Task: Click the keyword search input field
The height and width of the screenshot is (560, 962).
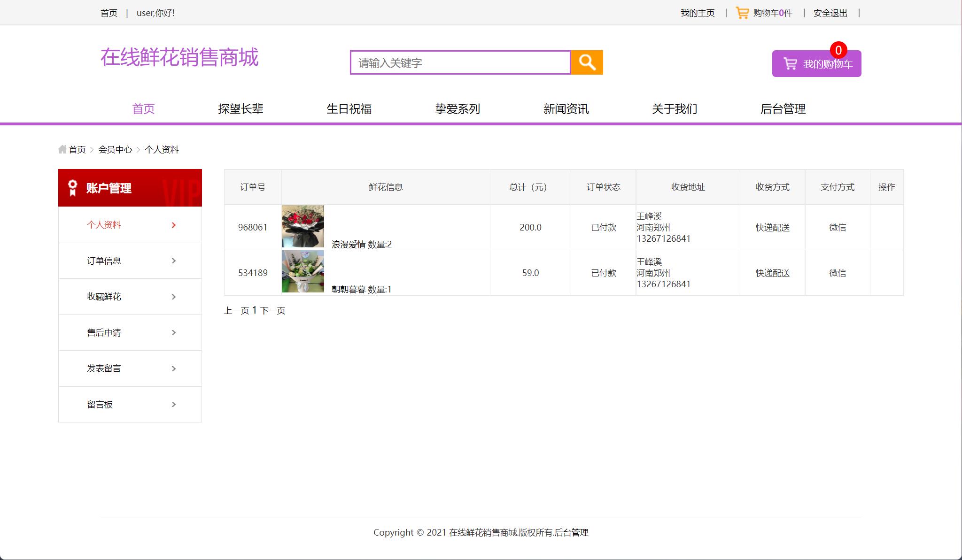Action: pyautogui.click(x=460, y=62)
